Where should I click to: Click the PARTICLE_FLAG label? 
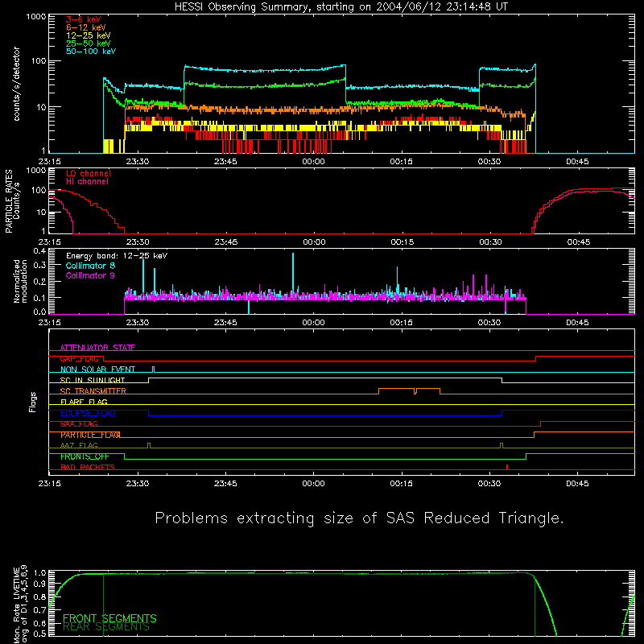[90, 435]
